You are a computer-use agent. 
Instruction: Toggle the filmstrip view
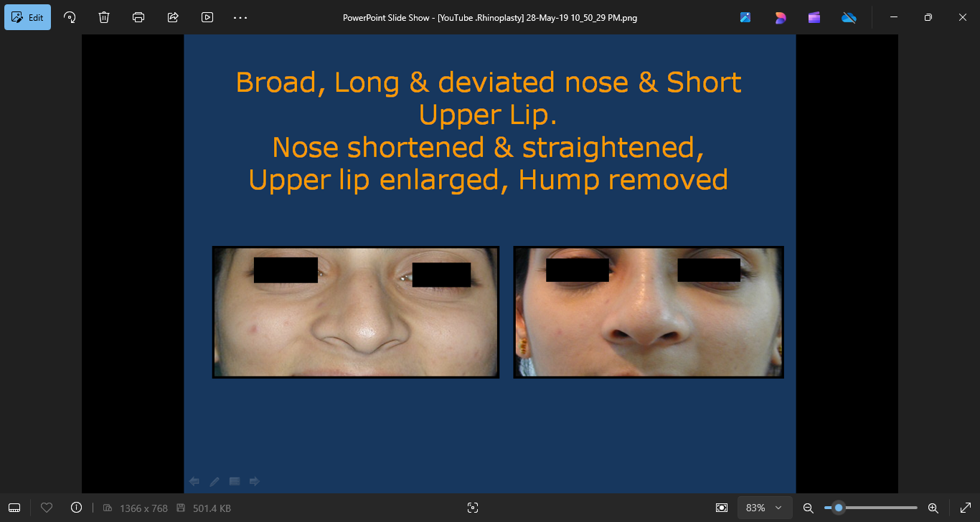(14, 508)
